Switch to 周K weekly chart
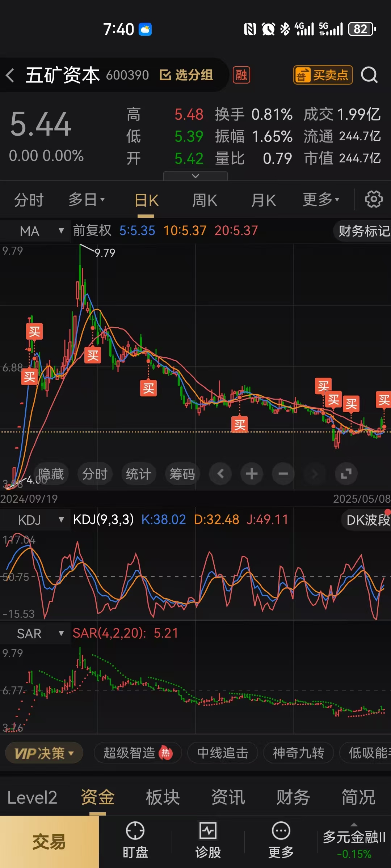 tap(205, 200)
